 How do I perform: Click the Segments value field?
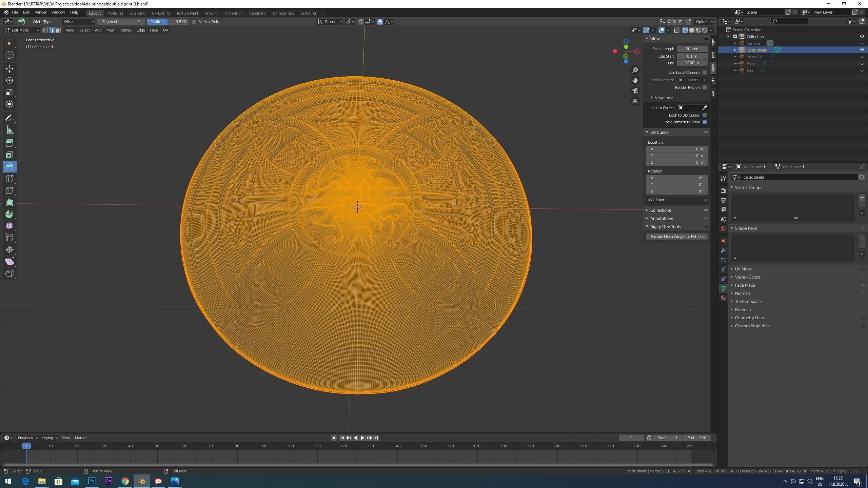click(x=121, y=22)
